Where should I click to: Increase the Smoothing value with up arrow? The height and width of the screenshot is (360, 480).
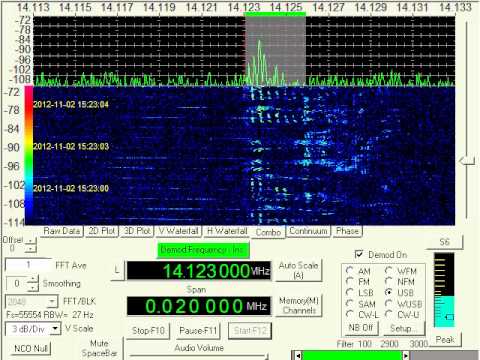(33, 279)
